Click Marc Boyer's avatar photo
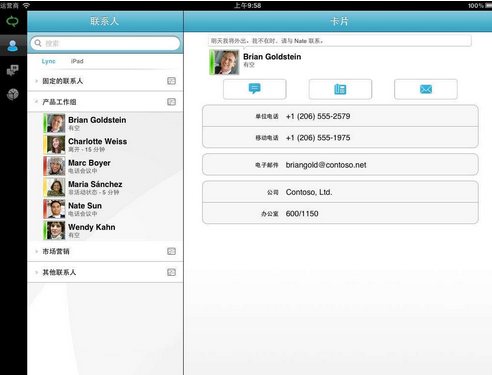The width and height of the screenshot is (492, 375). coord(56,166)
